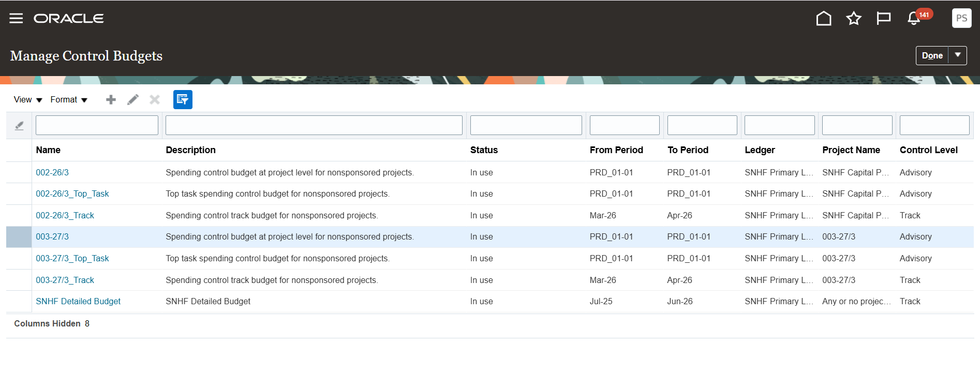The height and width of the screenshot is (387, 980).
Task: Sort by the Status column header
Action: click(x=484, y=150)
